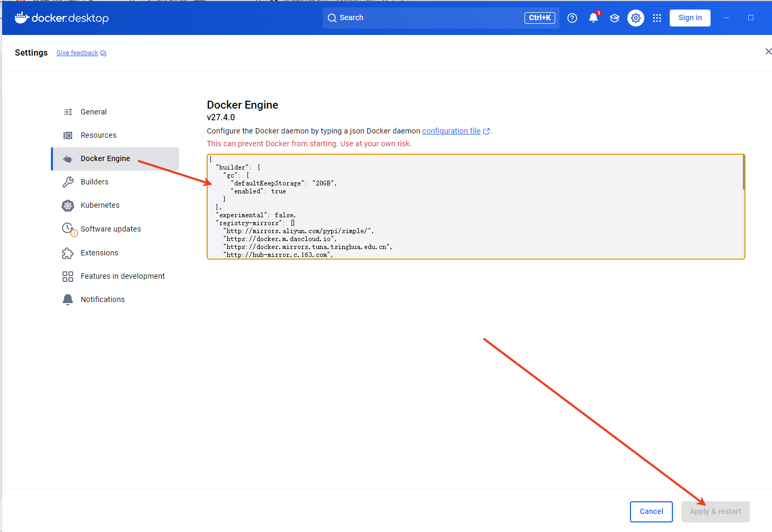This screenshot has height=532, width=772.
Task: Click the "experimental": false line
Action: [256, 215]
